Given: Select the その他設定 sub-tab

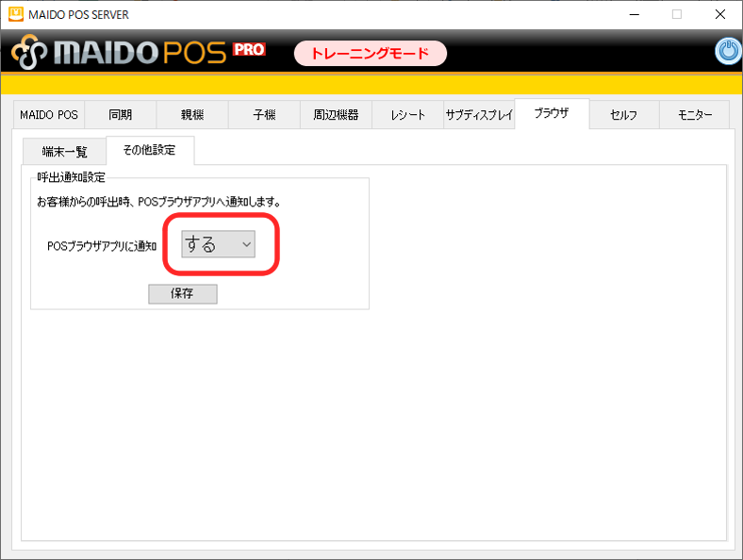Looking at the screenshot, I should (x=150, y=150).
